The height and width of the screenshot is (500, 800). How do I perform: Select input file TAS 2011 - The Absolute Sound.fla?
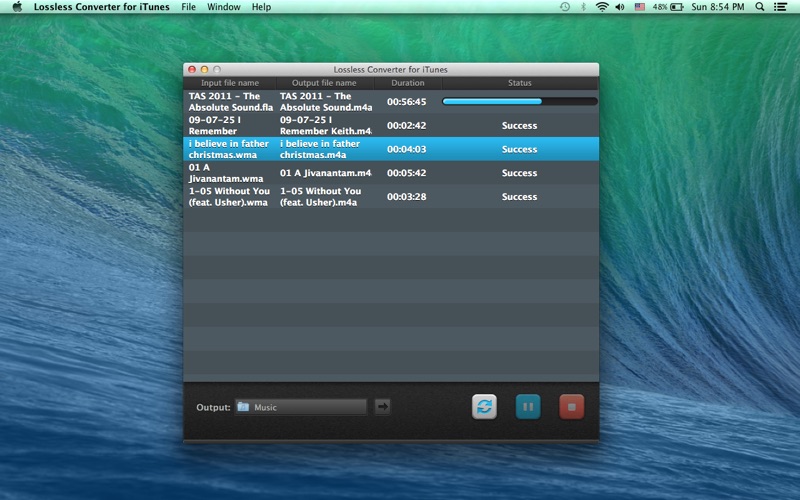coord(231,102)
